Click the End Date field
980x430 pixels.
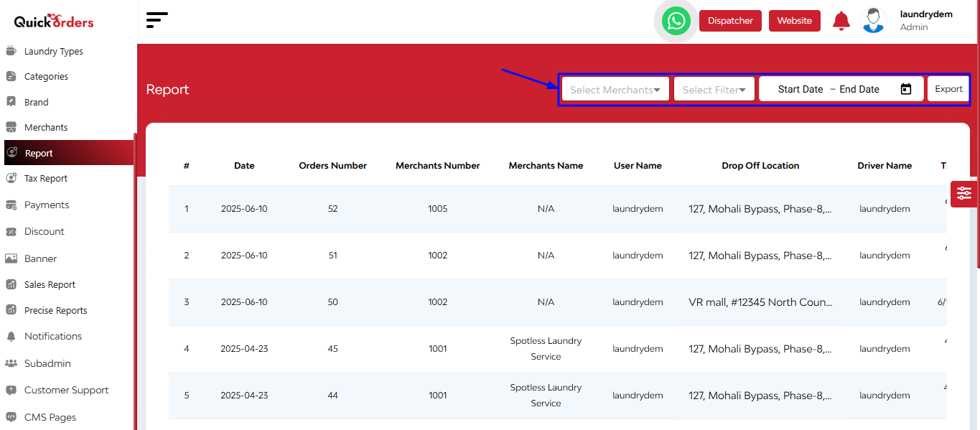859,89
